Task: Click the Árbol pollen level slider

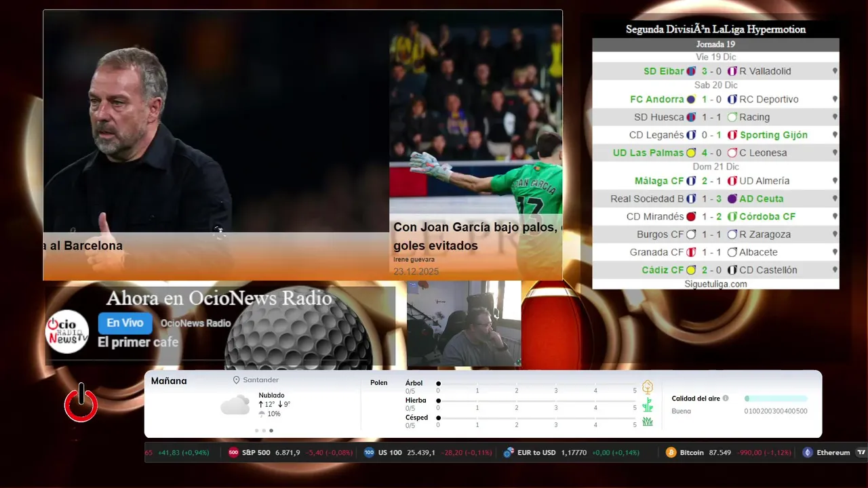Action: click(x=536, y=384)
